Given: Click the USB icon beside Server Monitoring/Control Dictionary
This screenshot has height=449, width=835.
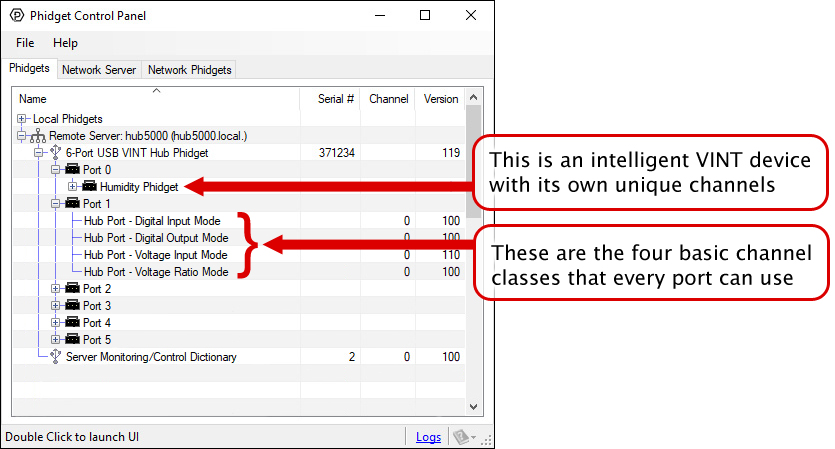Looking at the screenshot, I should (55, 356).
